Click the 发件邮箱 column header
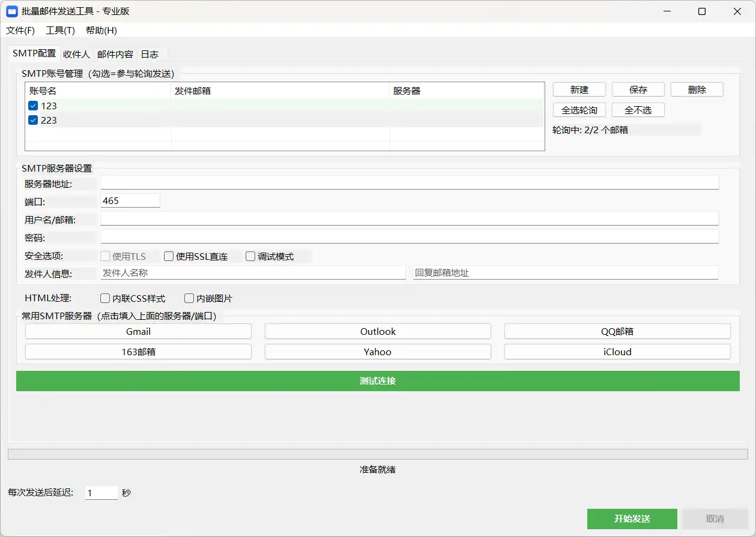Image resolution: width=756 pixels, height=537 pixels. [280, 91]
